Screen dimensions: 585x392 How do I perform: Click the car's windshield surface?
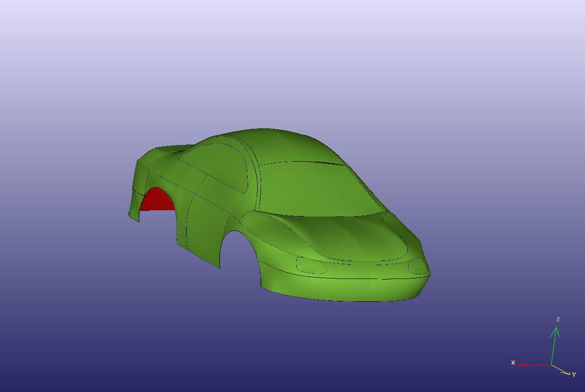315,188
